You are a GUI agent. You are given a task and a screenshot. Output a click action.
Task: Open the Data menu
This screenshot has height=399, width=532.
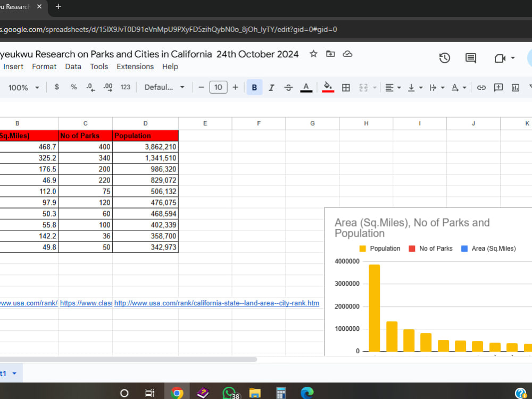click(x=73, y=66)
